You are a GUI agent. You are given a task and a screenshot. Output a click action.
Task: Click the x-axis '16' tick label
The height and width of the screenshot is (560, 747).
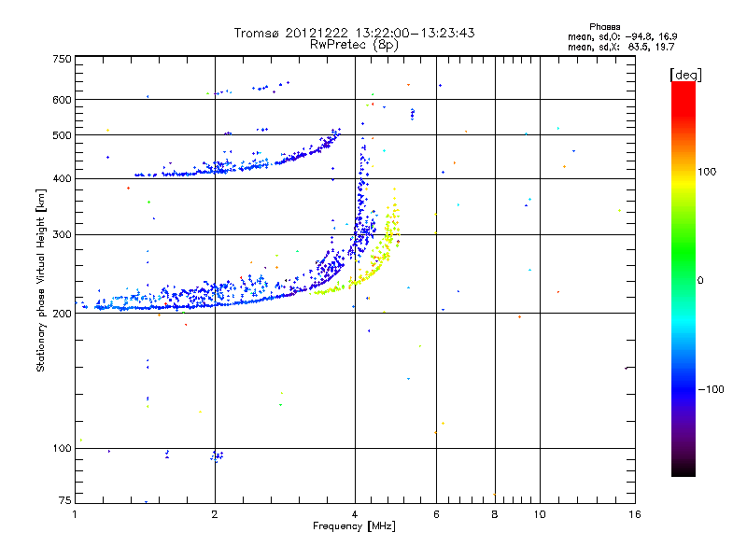635,514
